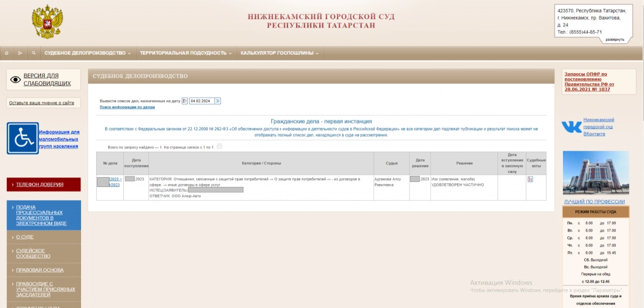The height and width of the screenshot is (308, 644).
Task: Open the О СУДЕ sidebar item
Action: click(x=43, y=237)
